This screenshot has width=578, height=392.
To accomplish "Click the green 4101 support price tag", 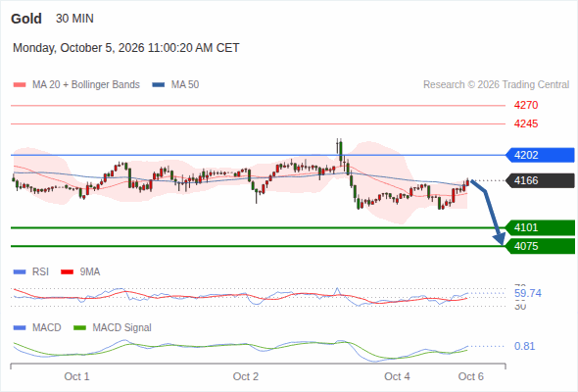I will (x=540, y=227).
